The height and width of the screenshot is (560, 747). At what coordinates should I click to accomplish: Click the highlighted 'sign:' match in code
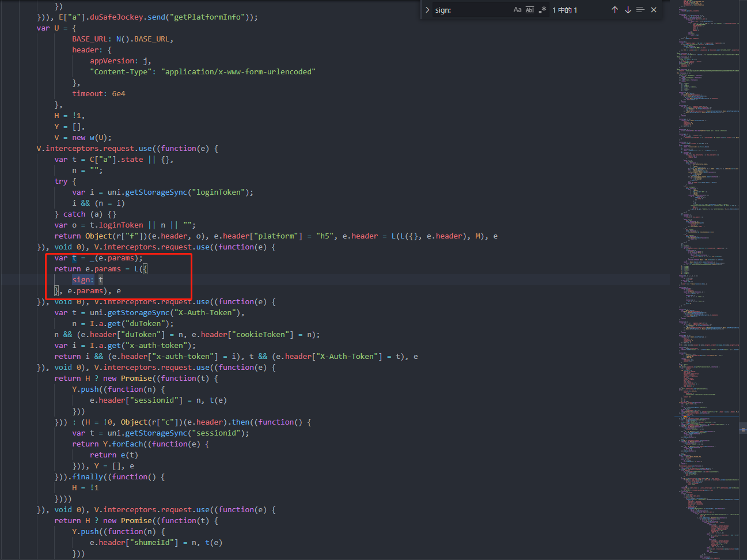click(82, 280)
